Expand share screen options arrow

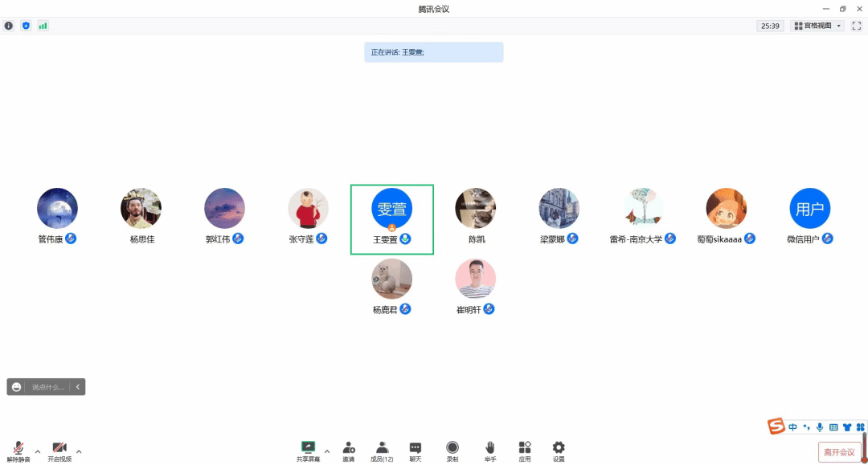(x=327, y=451)
